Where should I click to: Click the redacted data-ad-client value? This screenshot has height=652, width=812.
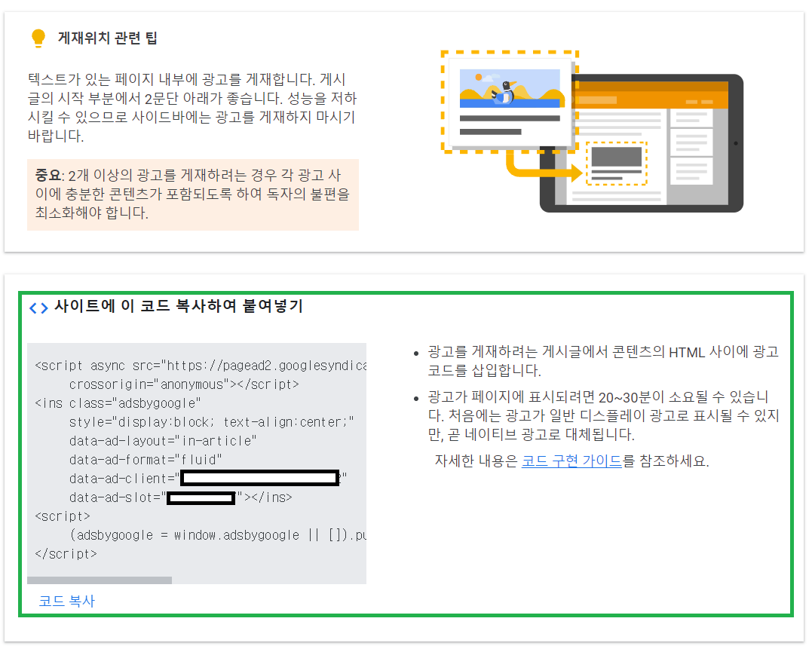259,478
